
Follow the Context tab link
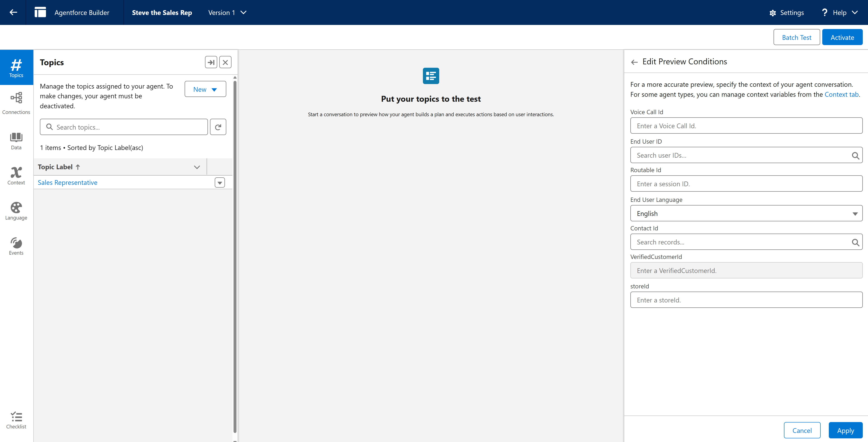pos(841,94)
